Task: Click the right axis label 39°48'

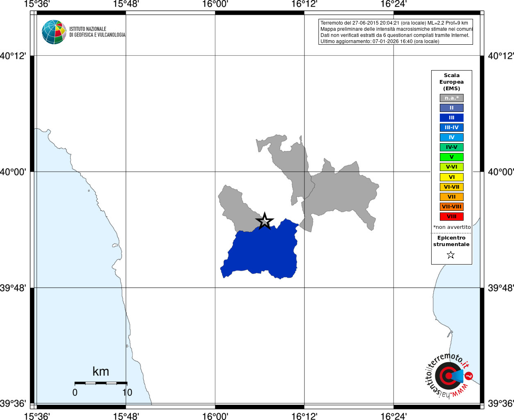Action: (500, 288)
